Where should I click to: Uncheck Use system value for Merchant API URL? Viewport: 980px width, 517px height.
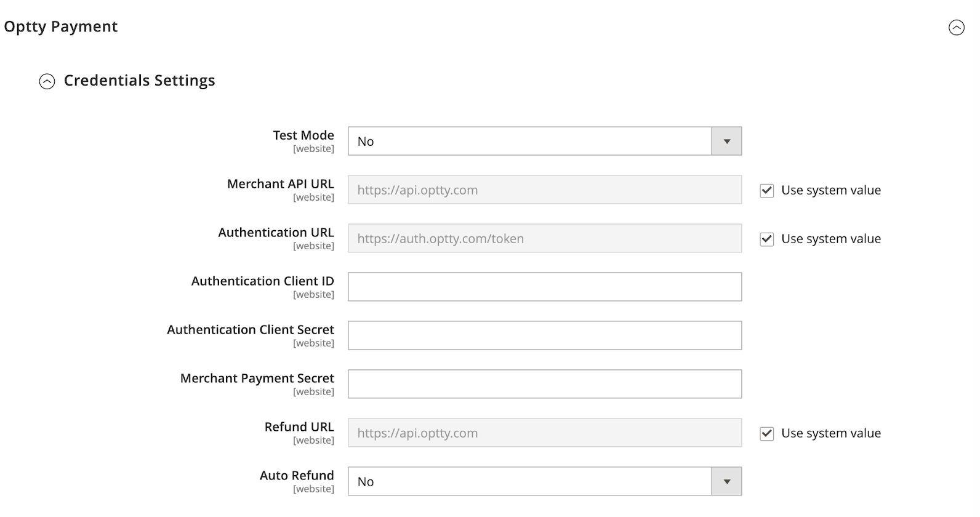tap(766, 190)
